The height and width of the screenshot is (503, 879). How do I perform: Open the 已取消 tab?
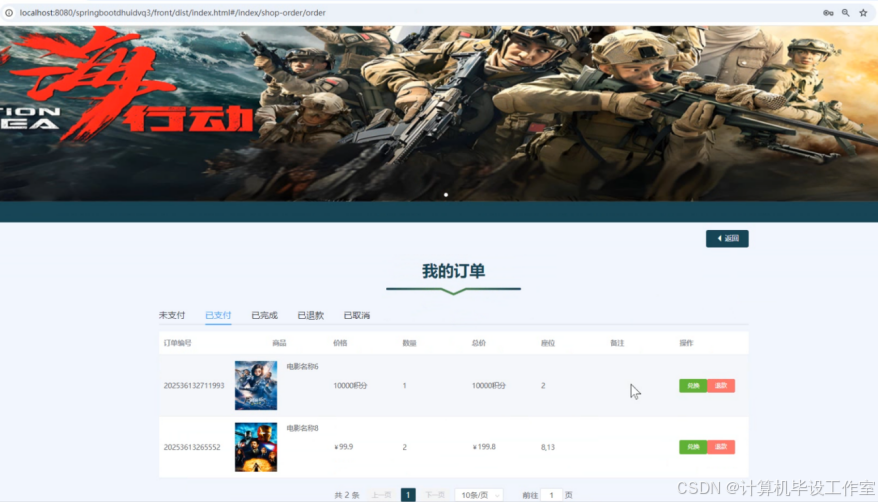[357, 315]
